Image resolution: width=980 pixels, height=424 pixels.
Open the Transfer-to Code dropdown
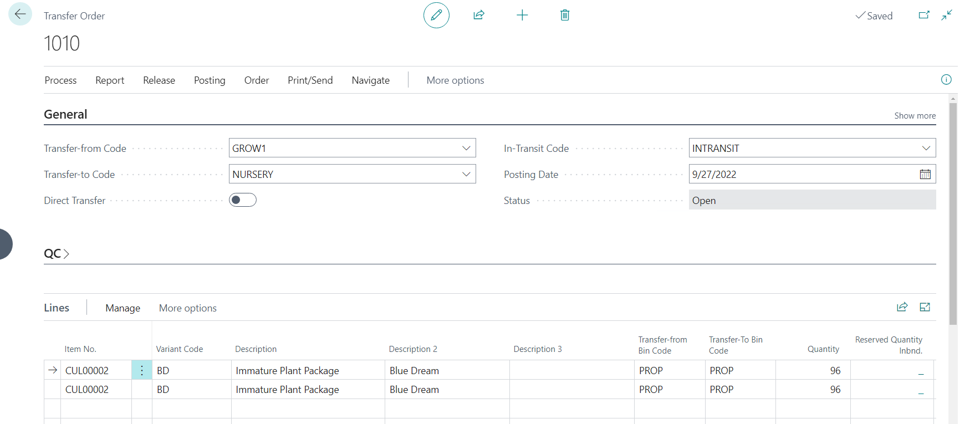466,174
